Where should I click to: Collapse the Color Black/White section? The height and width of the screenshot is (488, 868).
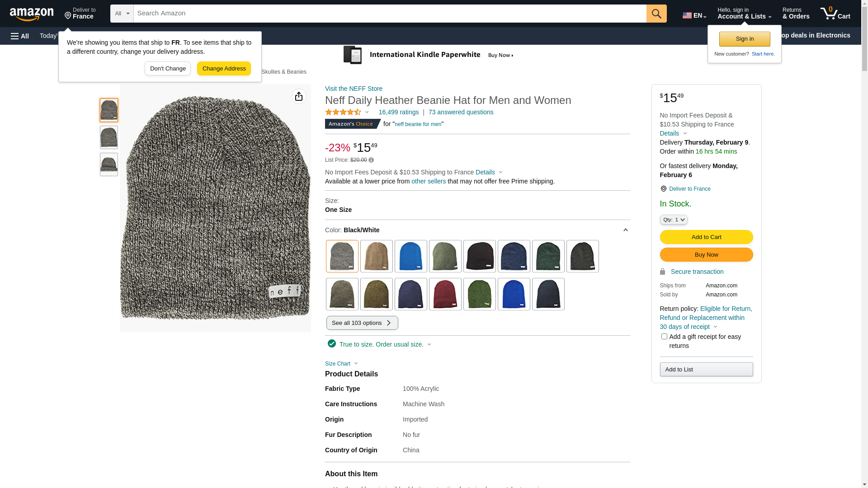(625, 230)
